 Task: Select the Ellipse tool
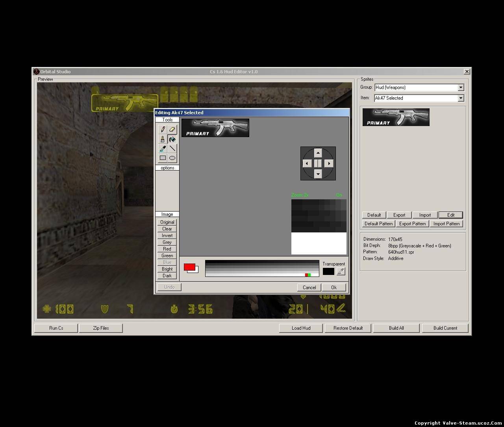(172, 158)
